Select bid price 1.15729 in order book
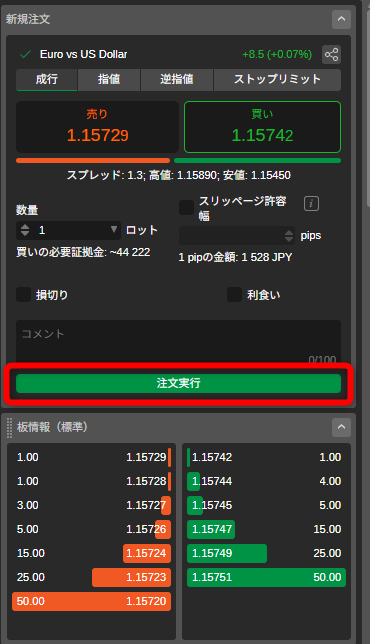The image size is (370, 644). click(x=146, y=457)
